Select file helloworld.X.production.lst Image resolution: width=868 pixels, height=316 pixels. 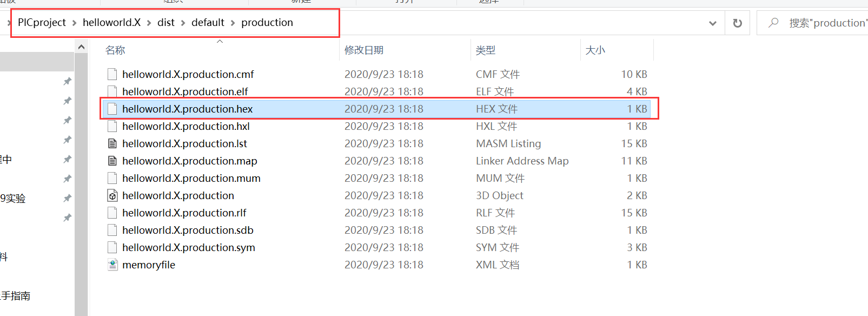184,143
